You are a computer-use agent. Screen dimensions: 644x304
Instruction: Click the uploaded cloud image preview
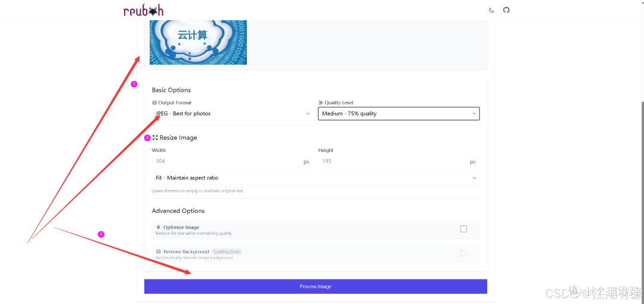pyautogui.click(x=198, y=42)
